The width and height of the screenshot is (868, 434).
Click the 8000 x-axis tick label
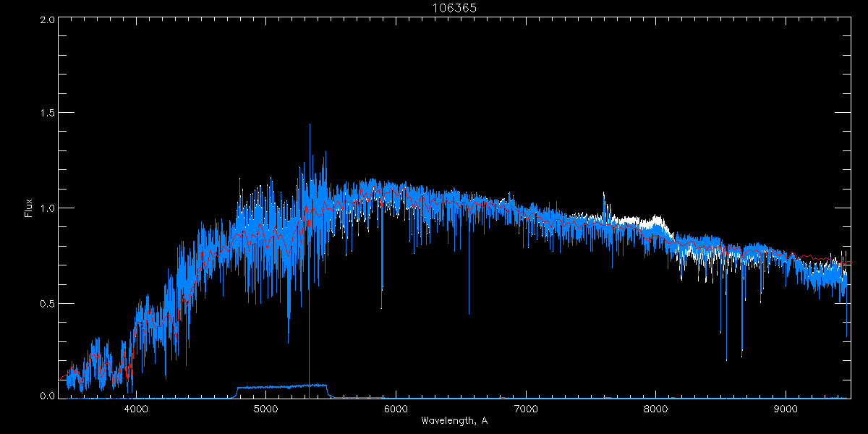(x=656, y=408)
